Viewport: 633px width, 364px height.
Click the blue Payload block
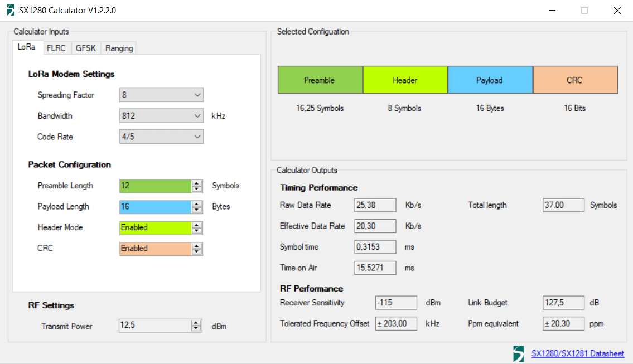click(490, 80)
